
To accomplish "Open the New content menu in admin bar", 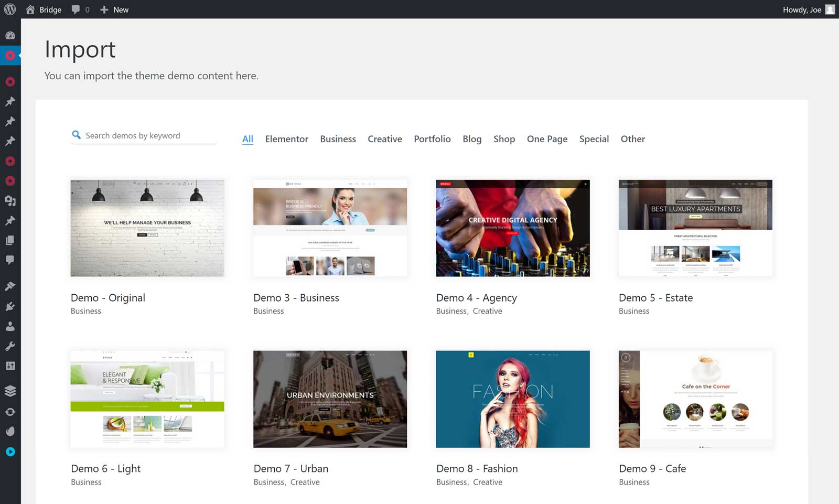I will [114, 9].
